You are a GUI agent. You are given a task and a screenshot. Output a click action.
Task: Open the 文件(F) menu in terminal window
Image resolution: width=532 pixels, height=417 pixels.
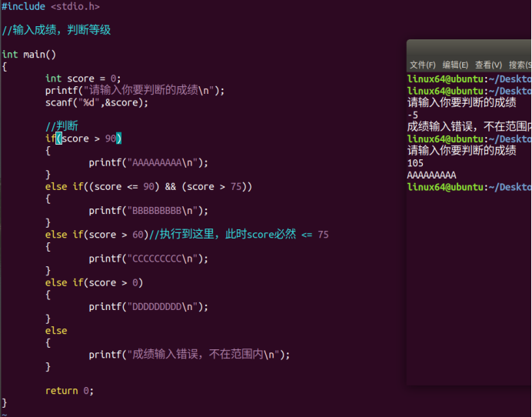422,65
